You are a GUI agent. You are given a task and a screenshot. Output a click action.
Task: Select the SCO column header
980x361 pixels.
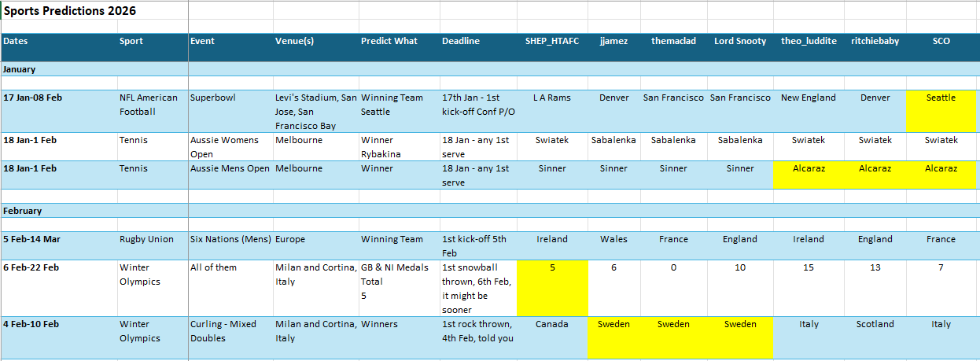coord(941,46)
